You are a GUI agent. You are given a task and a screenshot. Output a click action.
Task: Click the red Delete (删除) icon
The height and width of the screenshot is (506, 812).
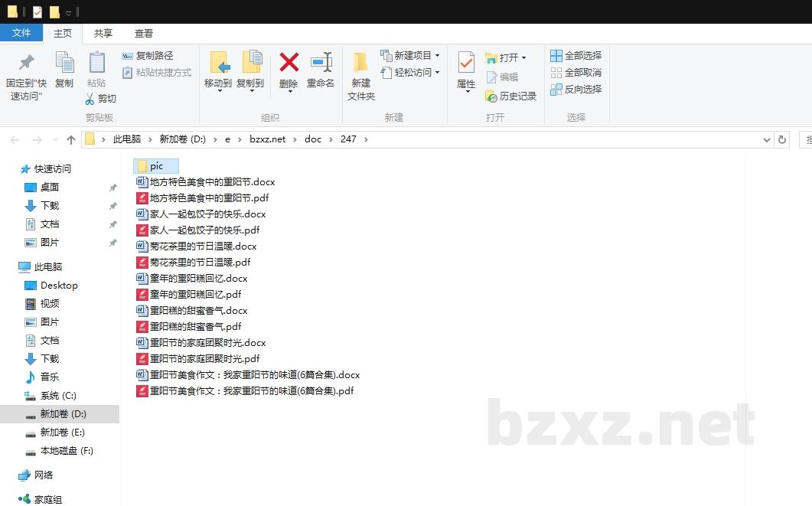(289, 63)
